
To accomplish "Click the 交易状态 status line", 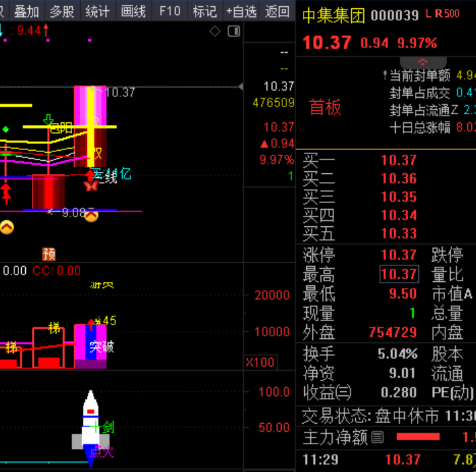I will (x=386, y=416).
